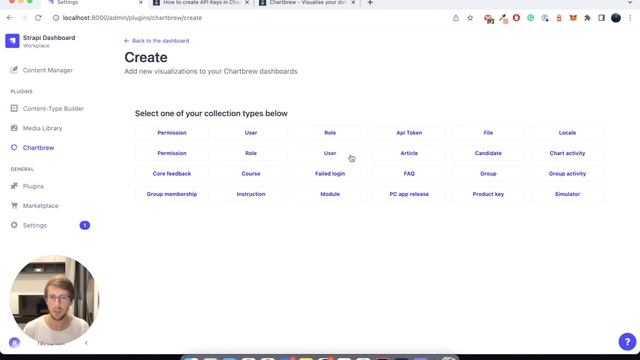Reload the page with the browser refresh icon
Image resolution: width=640 pixels, height=360 pixels.
coord(38,18)
